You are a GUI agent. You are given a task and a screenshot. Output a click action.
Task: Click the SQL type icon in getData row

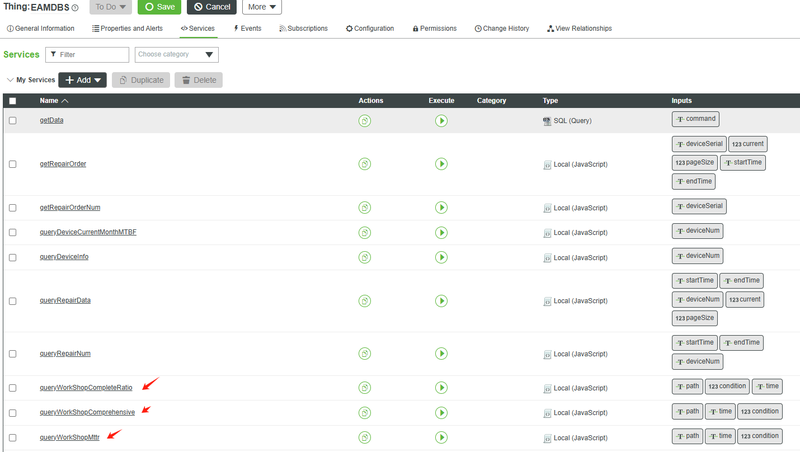547,121
